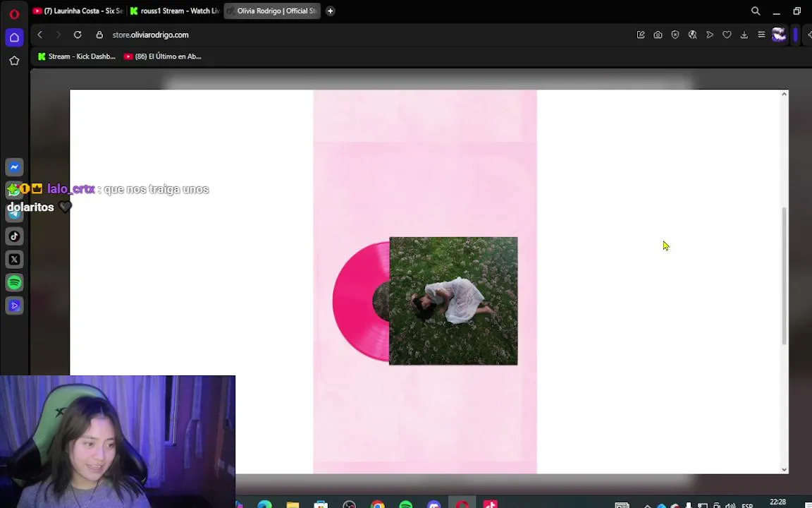The height and width of the screenshot is (508, 812).
Task: Click lalo_crtx username in chat overlay
Action: 71,189
